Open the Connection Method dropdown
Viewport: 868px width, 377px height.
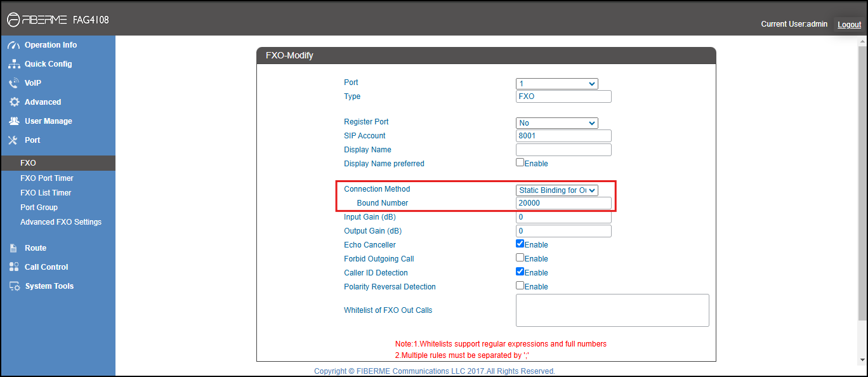(557, 190)
